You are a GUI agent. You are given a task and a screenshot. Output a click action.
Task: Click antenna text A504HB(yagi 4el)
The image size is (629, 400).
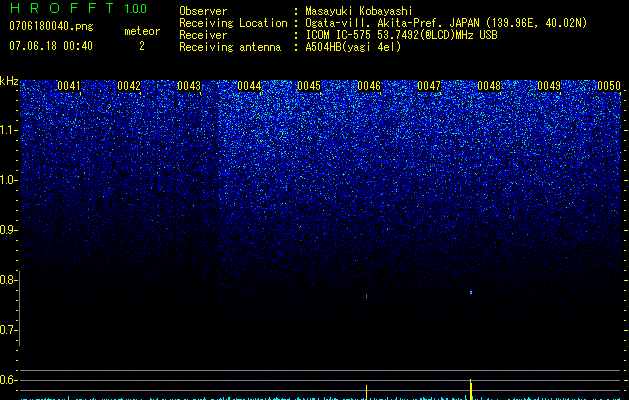click(353, 47)
